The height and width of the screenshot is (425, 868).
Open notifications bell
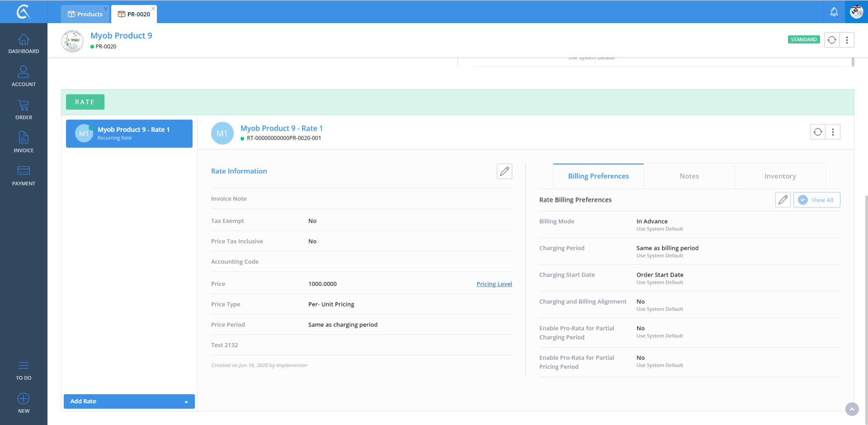click(x=834, y=12)
